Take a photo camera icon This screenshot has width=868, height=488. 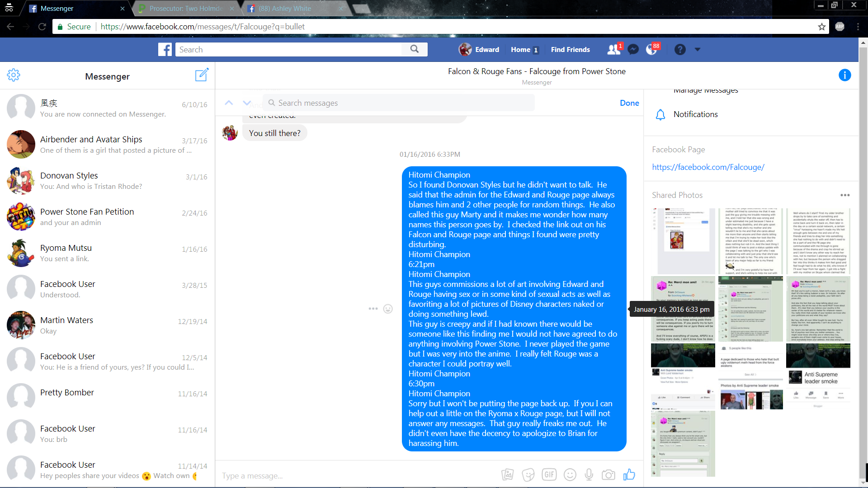point(609,474)
